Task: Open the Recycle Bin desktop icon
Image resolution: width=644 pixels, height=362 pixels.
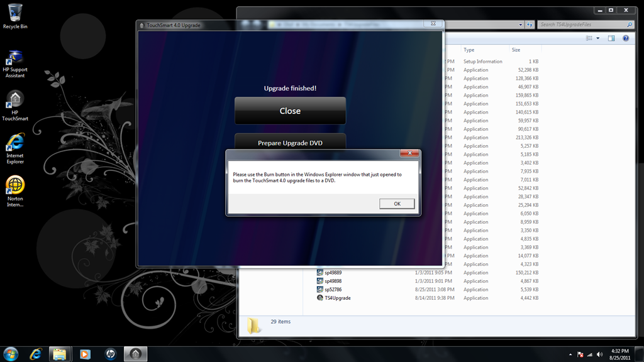Action: tap(15, 16)
